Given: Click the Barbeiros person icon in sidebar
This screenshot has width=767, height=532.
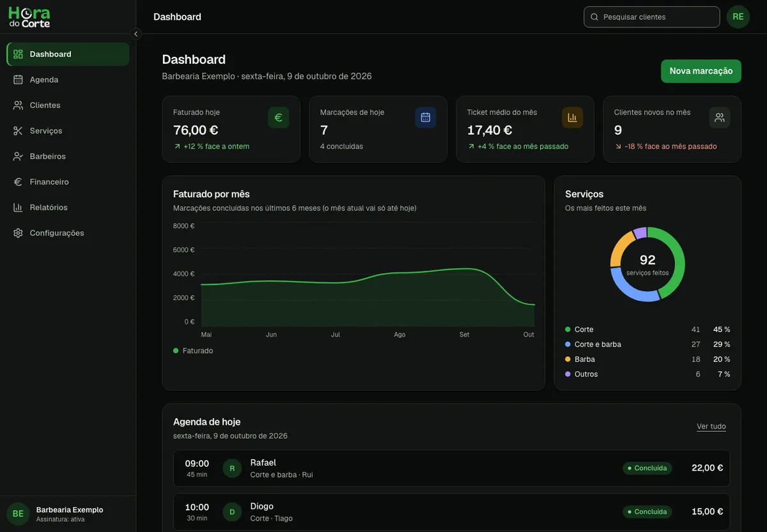Looking at the screenshot, I should click(x=18, y=156).
